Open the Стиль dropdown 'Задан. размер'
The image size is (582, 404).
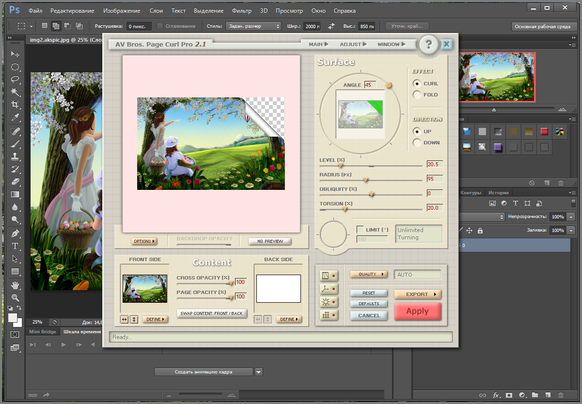[254, 26]
